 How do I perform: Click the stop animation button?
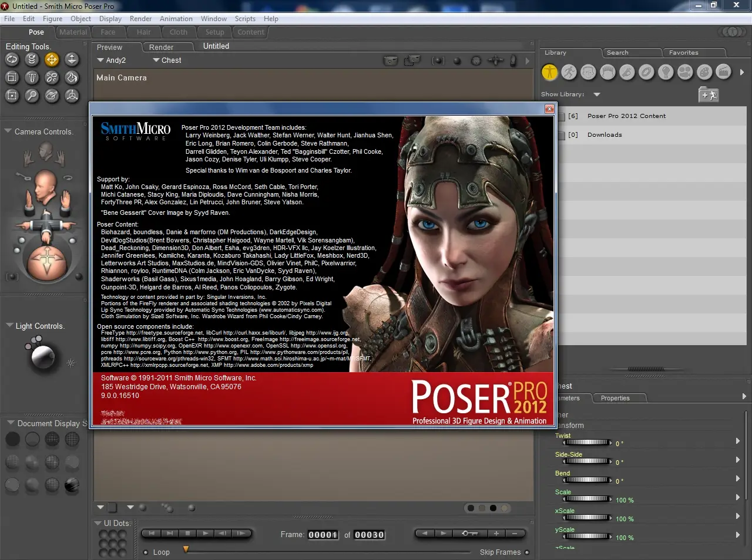187,534
